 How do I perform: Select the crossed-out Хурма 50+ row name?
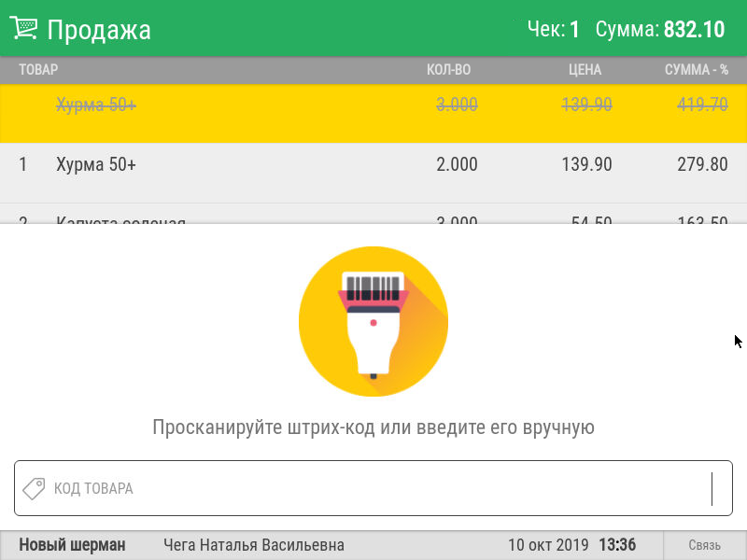[x=96, y=105]
